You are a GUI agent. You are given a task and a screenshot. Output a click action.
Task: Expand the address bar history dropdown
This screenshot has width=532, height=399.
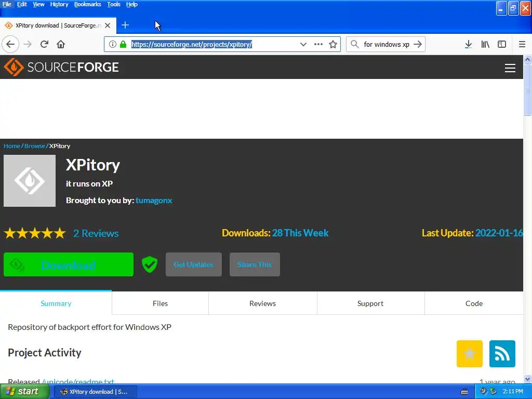point(303,44)
